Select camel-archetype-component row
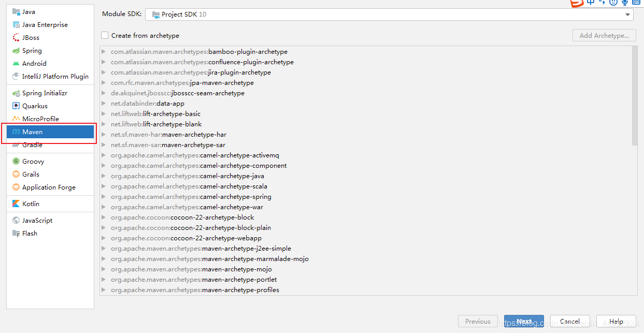The image size is (644, 333). pos(366,166)
